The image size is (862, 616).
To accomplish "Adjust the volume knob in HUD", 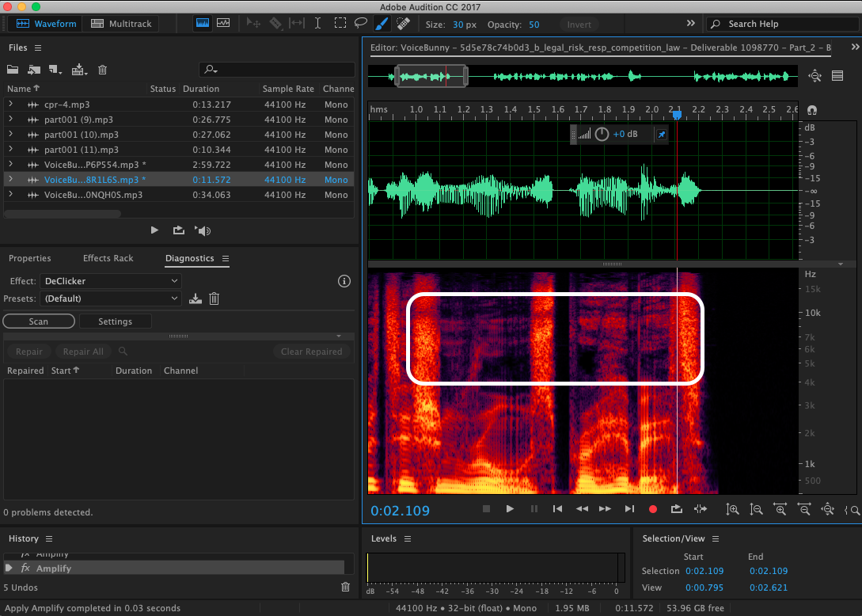I will pyautogui.click(x=602, y=135).
